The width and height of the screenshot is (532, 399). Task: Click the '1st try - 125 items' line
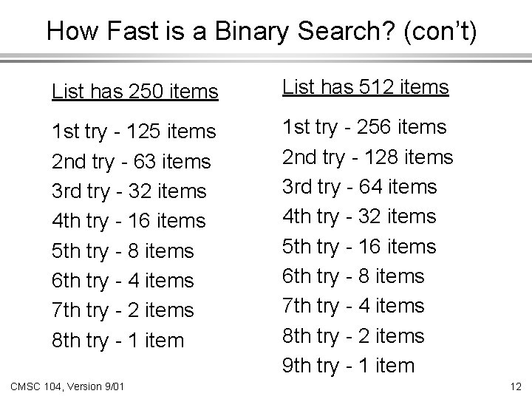(134, 132)
